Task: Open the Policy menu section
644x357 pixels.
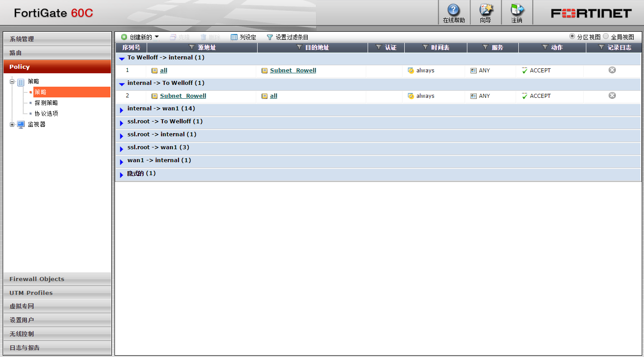Action: (57, 67)
